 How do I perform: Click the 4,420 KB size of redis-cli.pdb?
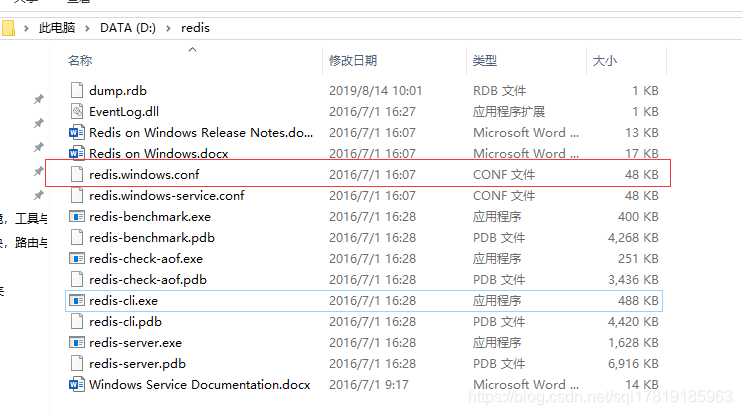coord(633,322)
